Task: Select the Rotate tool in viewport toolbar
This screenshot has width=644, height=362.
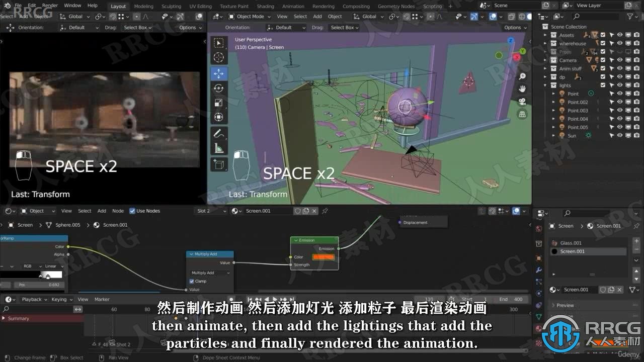Action: click(x=218, y=88)
